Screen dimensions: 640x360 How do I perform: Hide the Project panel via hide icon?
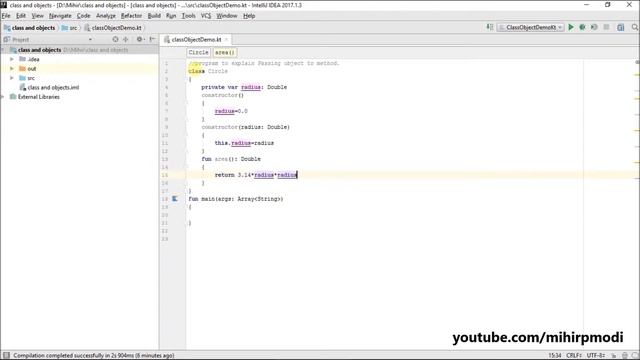pyautogui.click(x=152, y=40)
